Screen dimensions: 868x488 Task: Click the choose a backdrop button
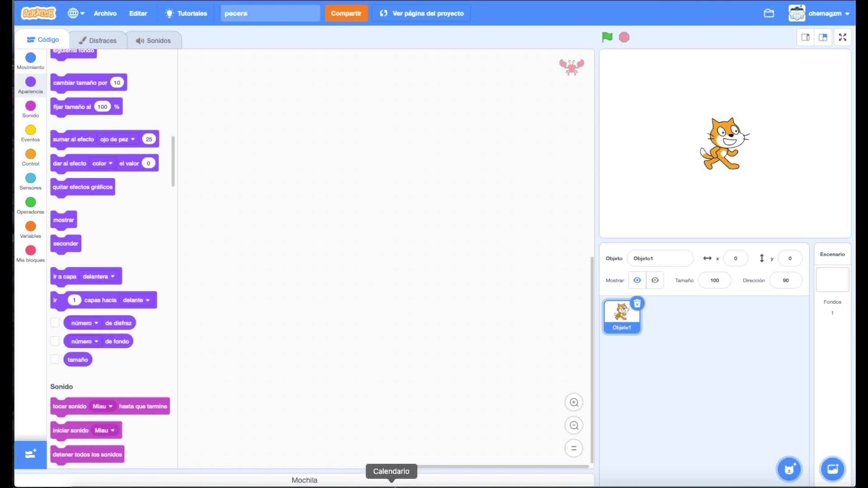(x=832, y=469)
